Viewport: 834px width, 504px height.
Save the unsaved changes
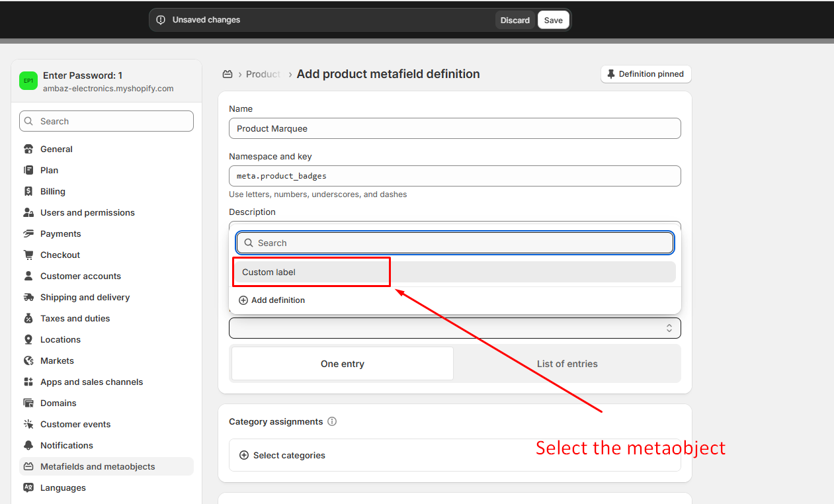[x=553, y=20]
